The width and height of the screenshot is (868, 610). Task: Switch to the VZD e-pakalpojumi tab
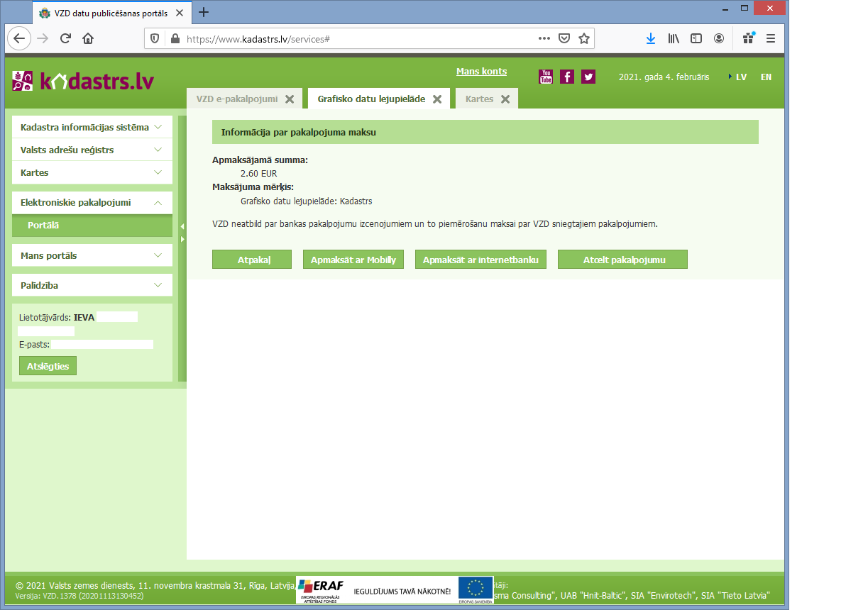[236, 99]
